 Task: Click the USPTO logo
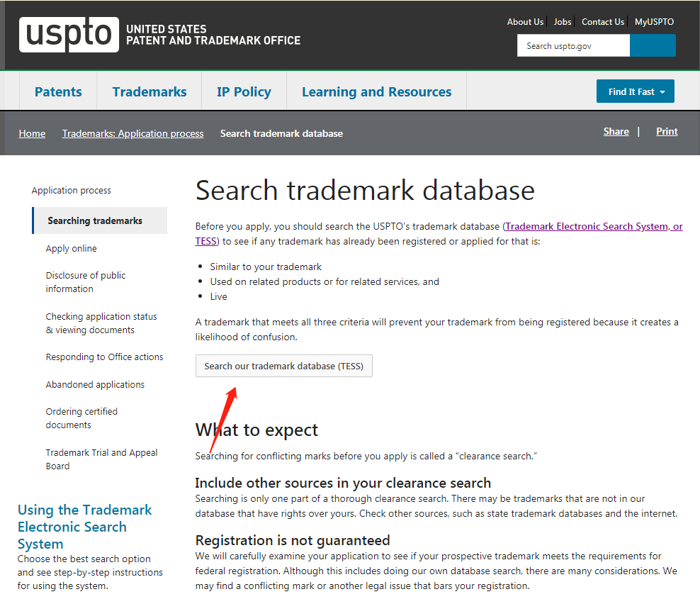pos(69,35)
